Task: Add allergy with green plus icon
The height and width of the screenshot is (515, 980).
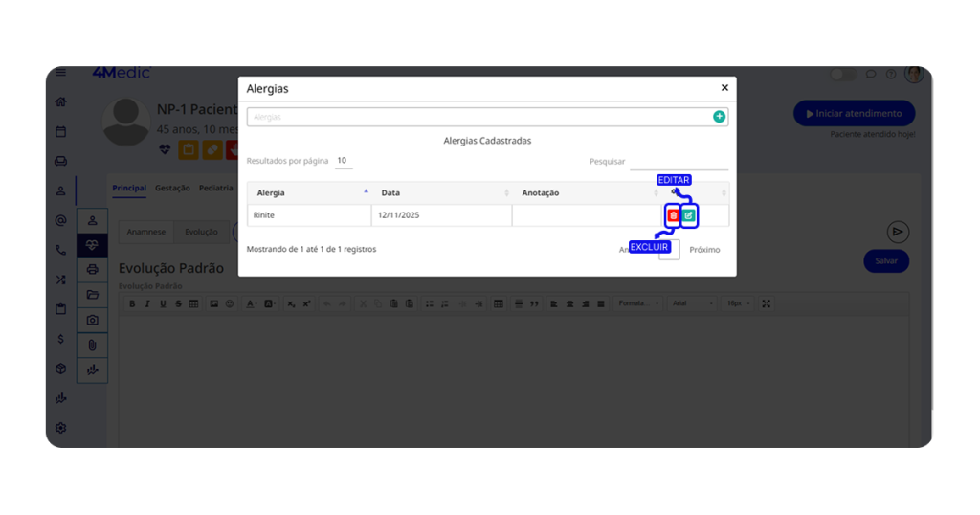Action: (719, 117)
